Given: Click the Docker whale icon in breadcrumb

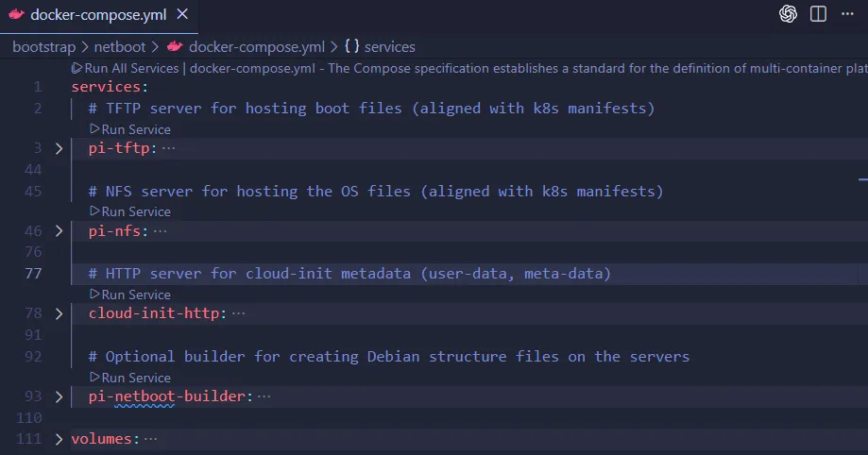Looking at the screenshot, I should click(x=175, y=46).
